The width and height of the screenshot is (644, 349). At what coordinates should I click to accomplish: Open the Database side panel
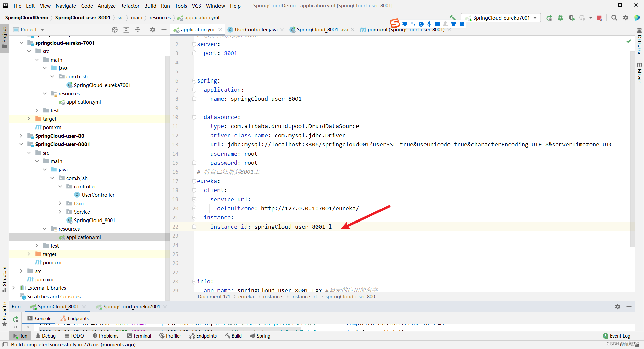639,41
